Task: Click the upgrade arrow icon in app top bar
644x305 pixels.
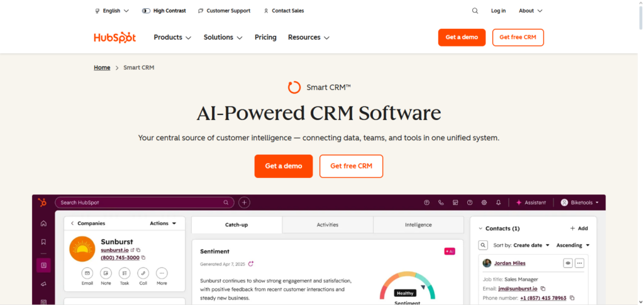Action: (427, 202)
